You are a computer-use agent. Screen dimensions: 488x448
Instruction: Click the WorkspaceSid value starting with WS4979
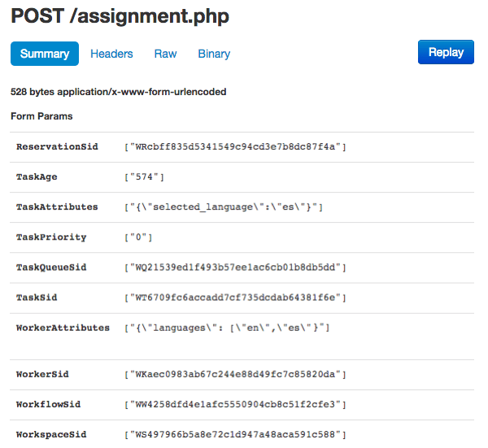point(235,434)
